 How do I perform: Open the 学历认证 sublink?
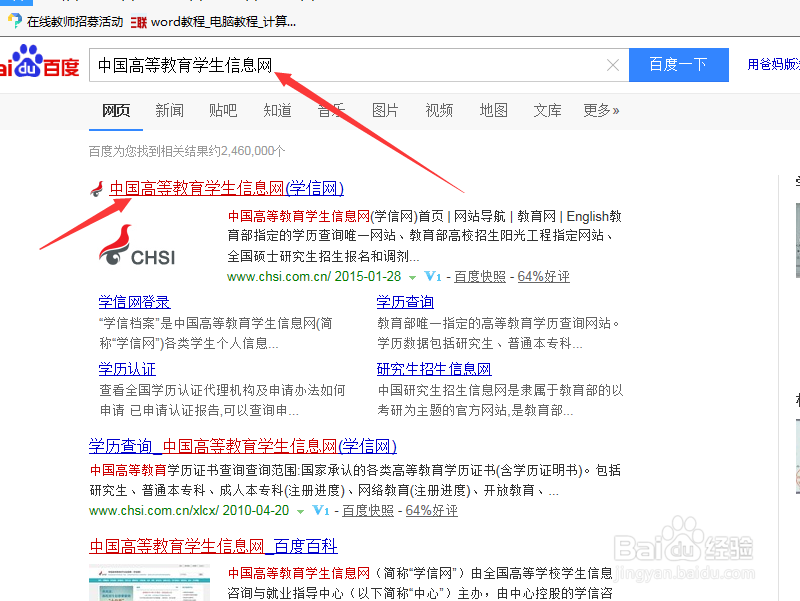[x=127, y=369]
